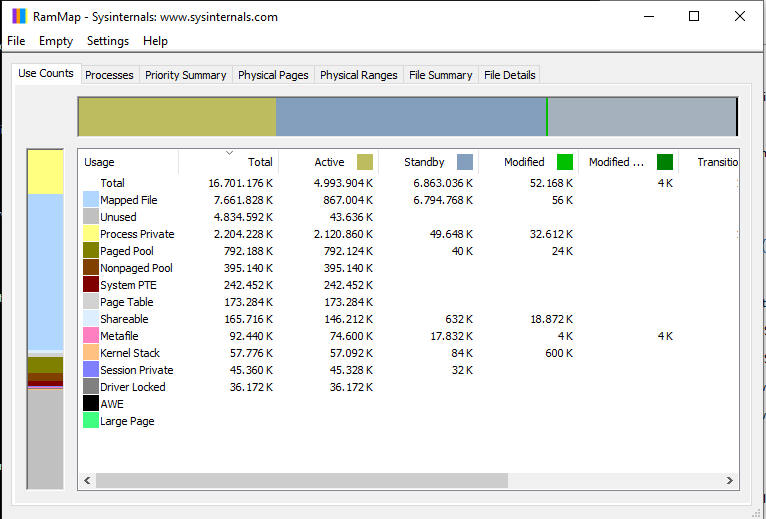Screen dimensions: 766x519
Task: Click the Modified column header
Action: pyautogui.click(x=529, y=162)
